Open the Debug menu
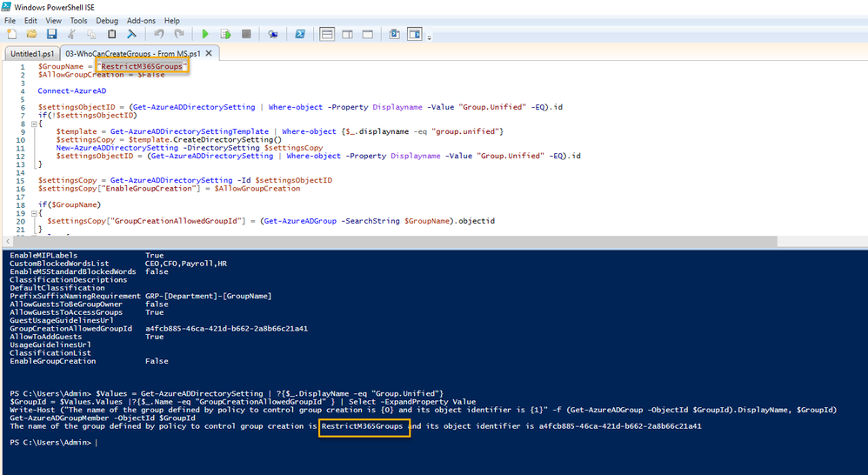868x475 pixels. pos(107,21)
